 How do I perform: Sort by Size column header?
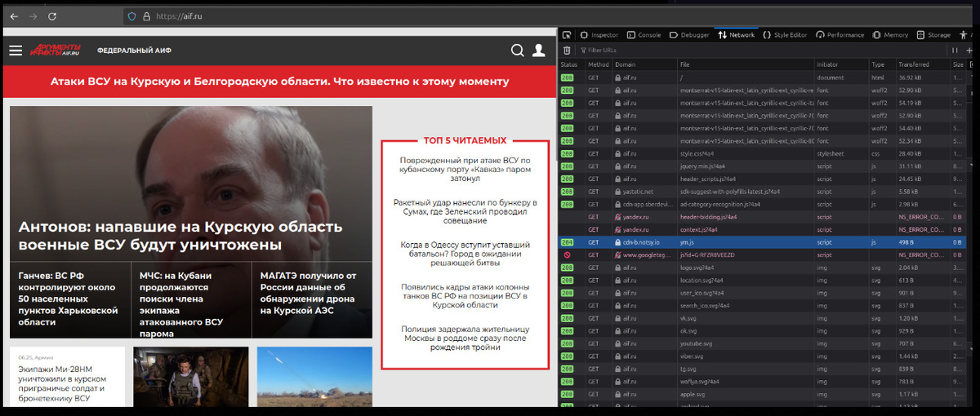pos(959,64)
